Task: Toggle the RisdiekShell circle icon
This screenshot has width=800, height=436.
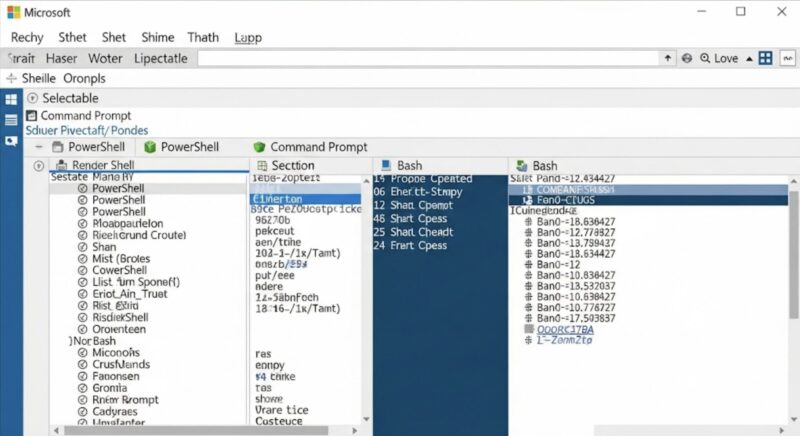Action: pos(83,317)
